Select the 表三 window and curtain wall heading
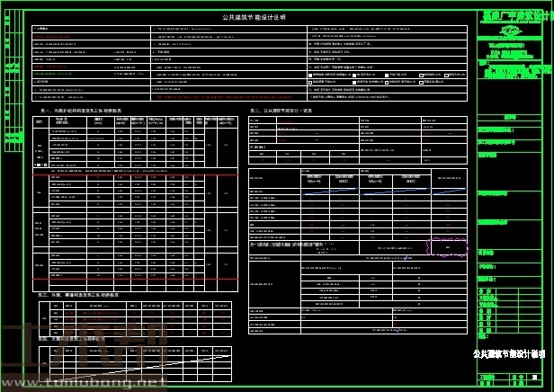The width and height of the screenshot is (554, 392). point(77,294)
